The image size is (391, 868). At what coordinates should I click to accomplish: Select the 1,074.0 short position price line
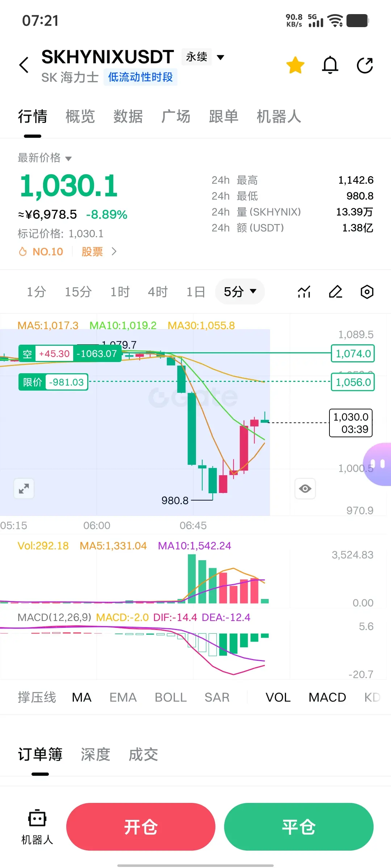pyautogui.click(x=353, y=353)
